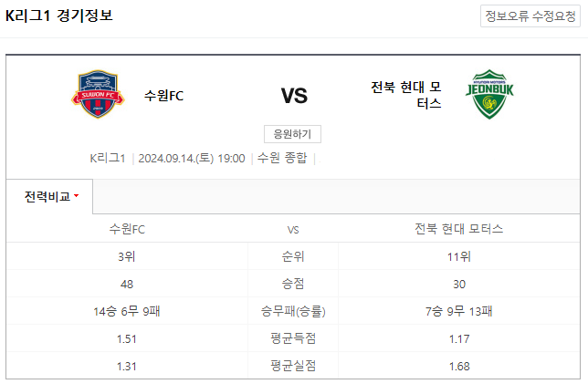Click the K리그1 경기정보 page title

pyautogui.click(x=58, y=16)
